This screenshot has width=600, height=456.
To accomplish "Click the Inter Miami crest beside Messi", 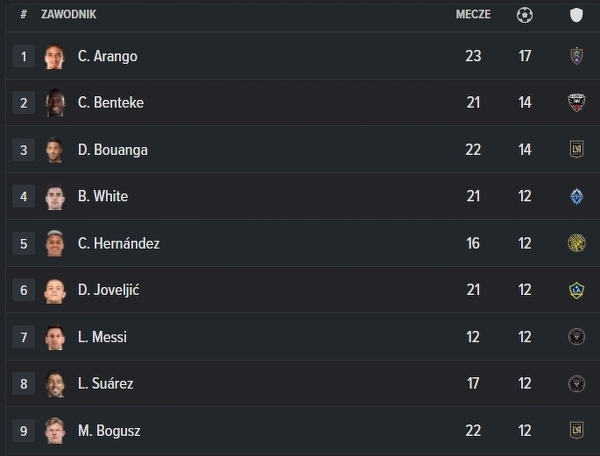I will pos(575,337).
